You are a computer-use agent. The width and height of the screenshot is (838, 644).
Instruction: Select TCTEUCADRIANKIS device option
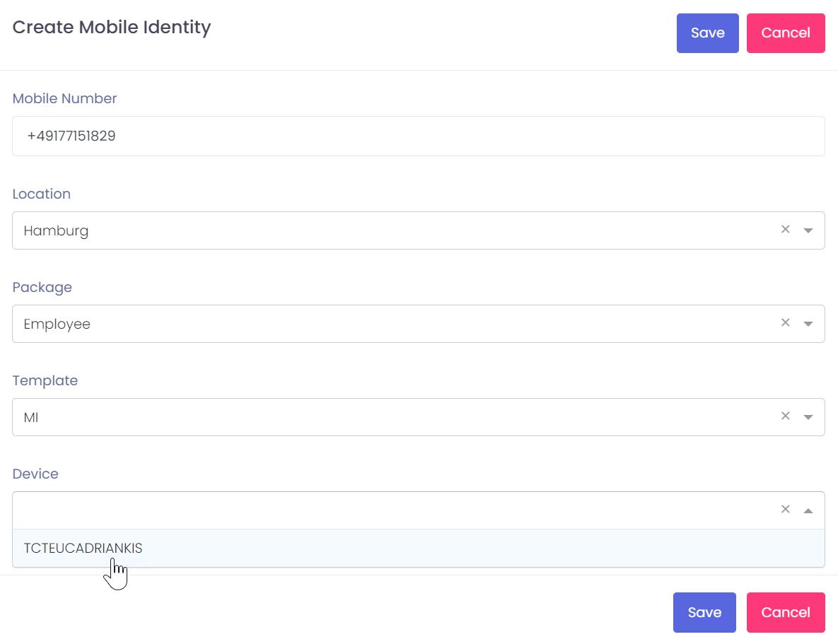pos(83,549)
